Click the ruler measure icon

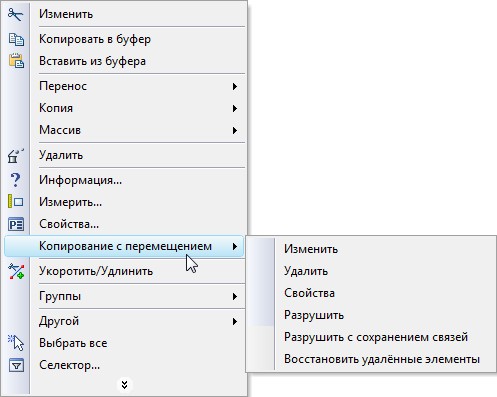coord(15,202)
